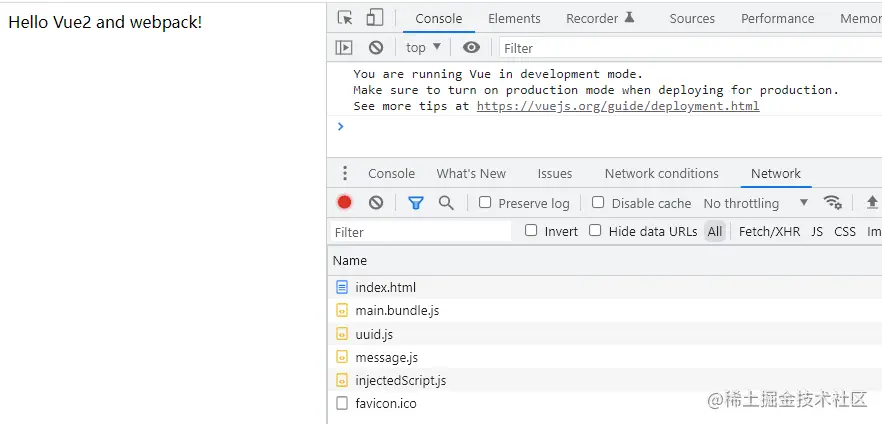The image size is (882, 424).
Task: Show the console sidebar panel icon
Action: coord(344,48)
